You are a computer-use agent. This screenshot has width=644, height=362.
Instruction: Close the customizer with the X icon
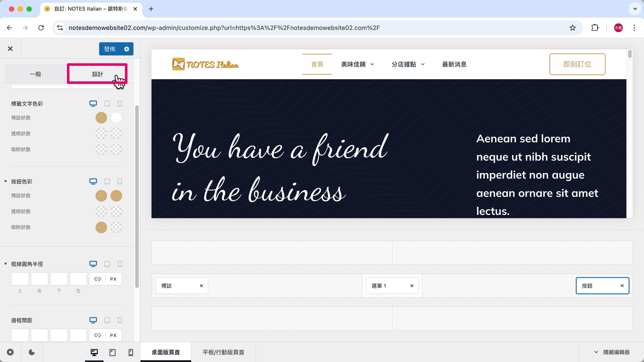[10, 49]
